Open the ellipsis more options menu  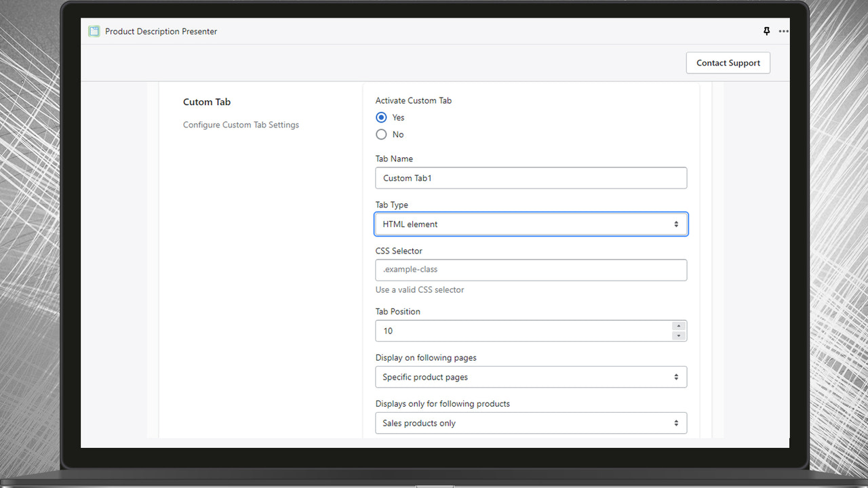pyautogui.click(x=783, y=31)
